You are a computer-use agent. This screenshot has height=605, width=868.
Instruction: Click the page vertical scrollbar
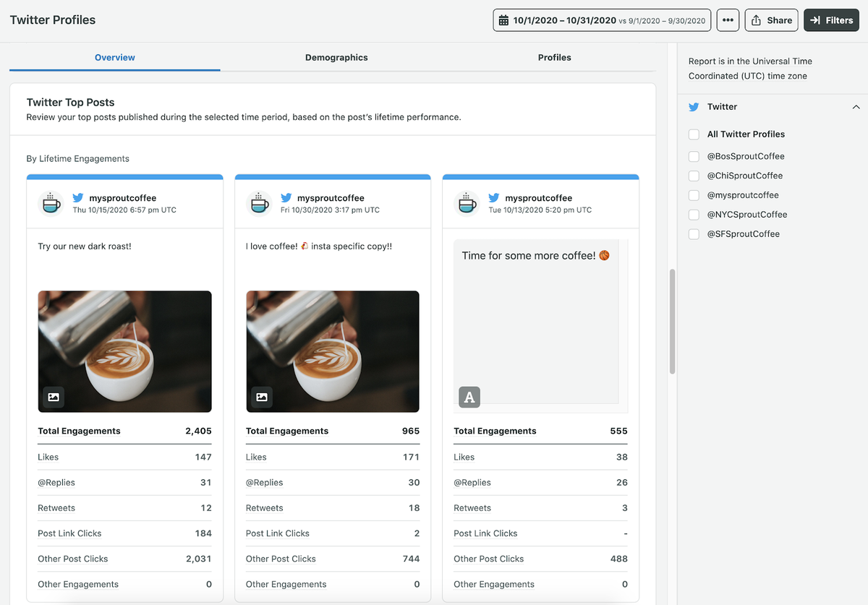pyautogui.click(x=673, y=322)
